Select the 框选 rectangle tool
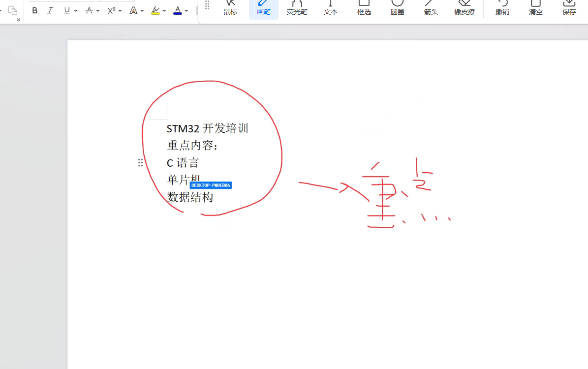Viewport: 588px width, 369px height. coord(364,8)
